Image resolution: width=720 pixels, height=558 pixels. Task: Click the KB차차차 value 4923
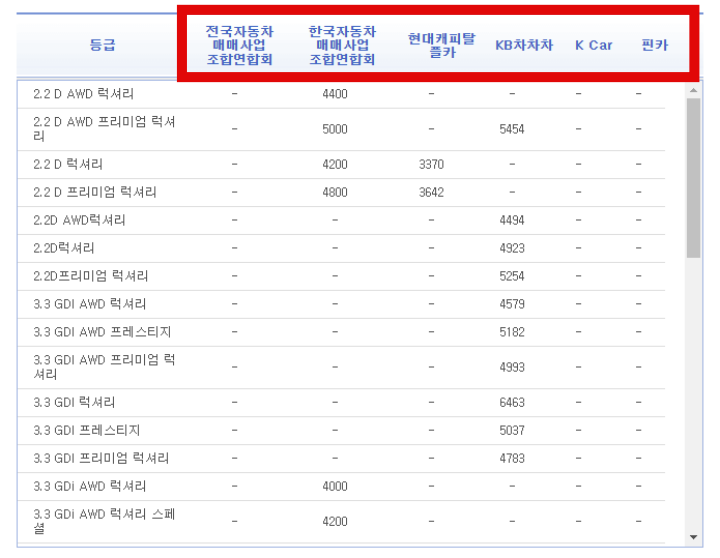512,248
